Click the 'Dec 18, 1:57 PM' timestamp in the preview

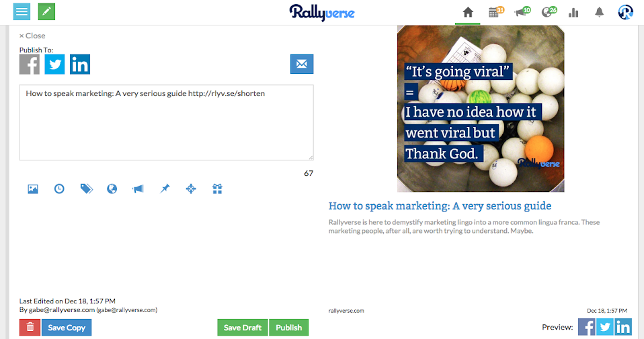pyautogui.click(x=607, y=311)
